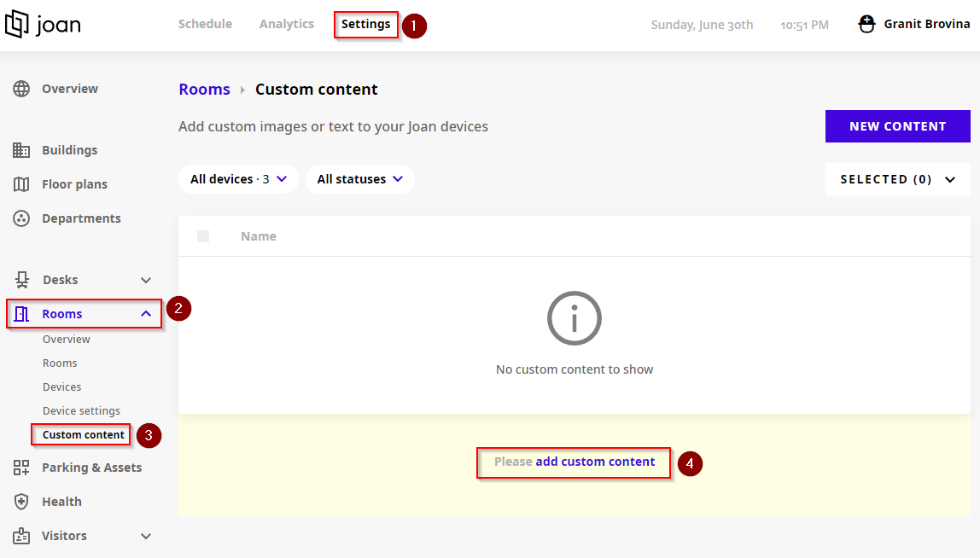Open Rooms sub-item in sidebar
This screenshot has width=980, height=558.
coord(60,363)
